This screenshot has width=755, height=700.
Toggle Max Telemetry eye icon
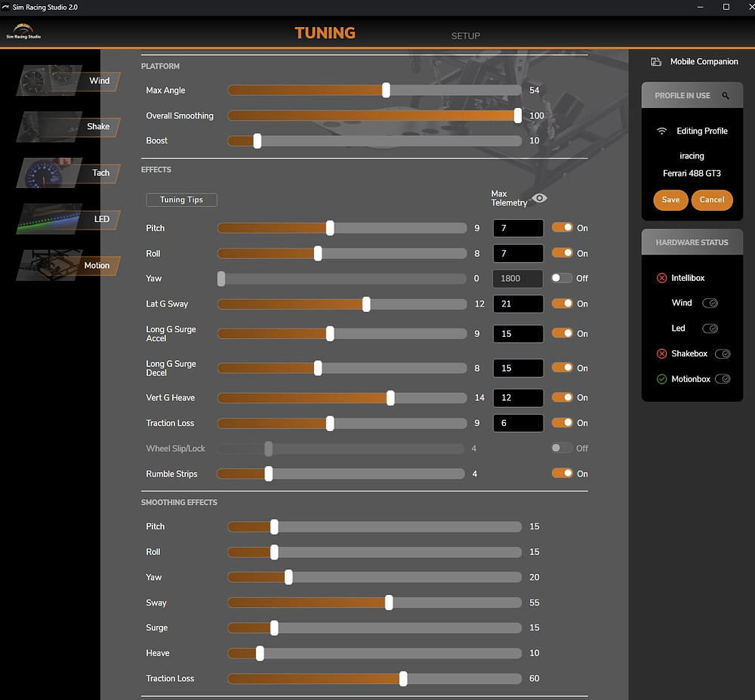pyautogui.click(x=539, y=198)
